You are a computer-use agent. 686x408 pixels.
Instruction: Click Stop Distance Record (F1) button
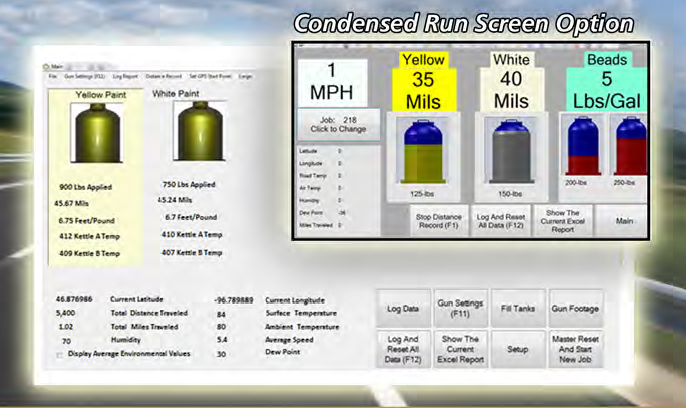pos(438,221)
